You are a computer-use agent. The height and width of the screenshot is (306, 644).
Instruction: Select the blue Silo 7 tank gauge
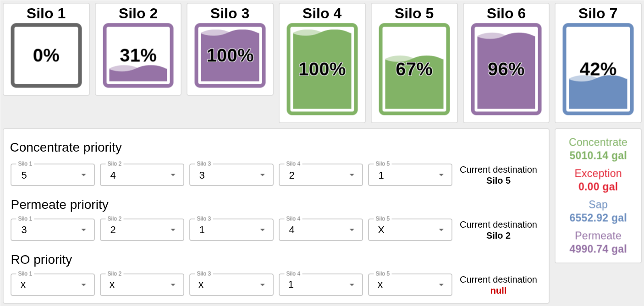click(x=598, y=69)
